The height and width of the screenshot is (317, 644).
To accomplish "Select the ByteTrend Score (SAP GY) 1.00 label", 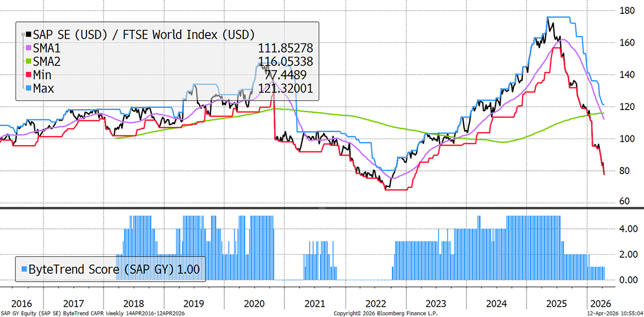I will 114,269.
